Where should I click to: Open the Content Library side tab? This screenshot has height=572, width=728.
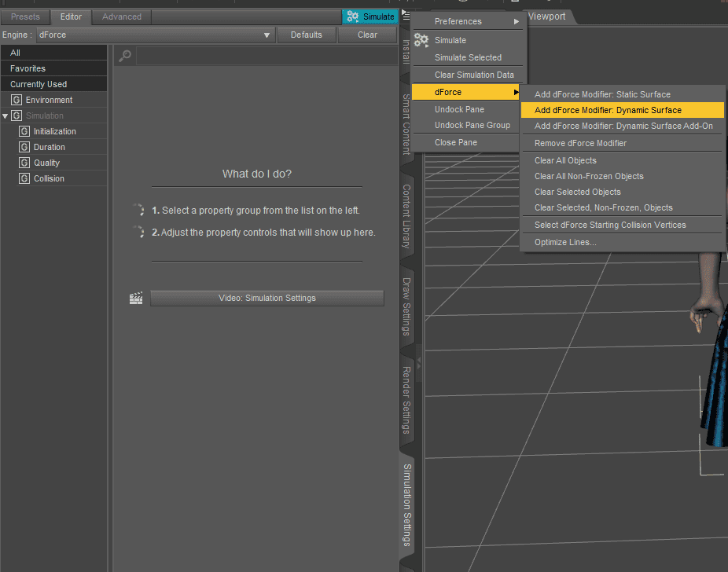click(406, 216)
